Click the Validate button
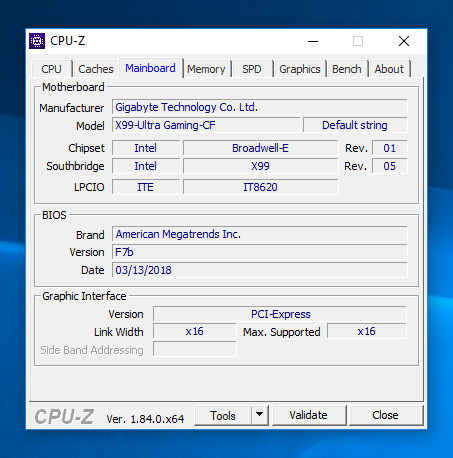This screenshot has width=453, height=458. tap(309, 415)
